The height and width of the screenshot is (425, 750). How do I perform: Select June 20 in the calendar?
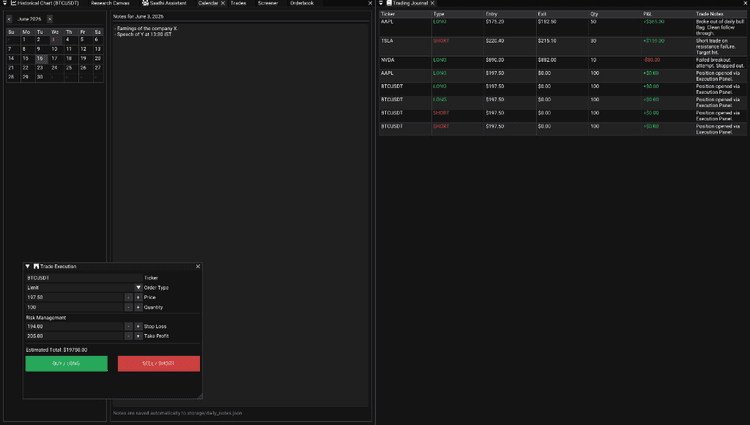[x=98, y=58]
